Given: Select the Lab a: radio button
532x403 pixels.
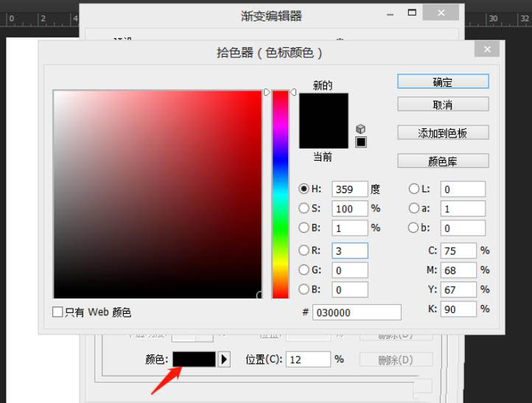Looking at the screenshot, I should pyautogui.click(x=414, y=208).
